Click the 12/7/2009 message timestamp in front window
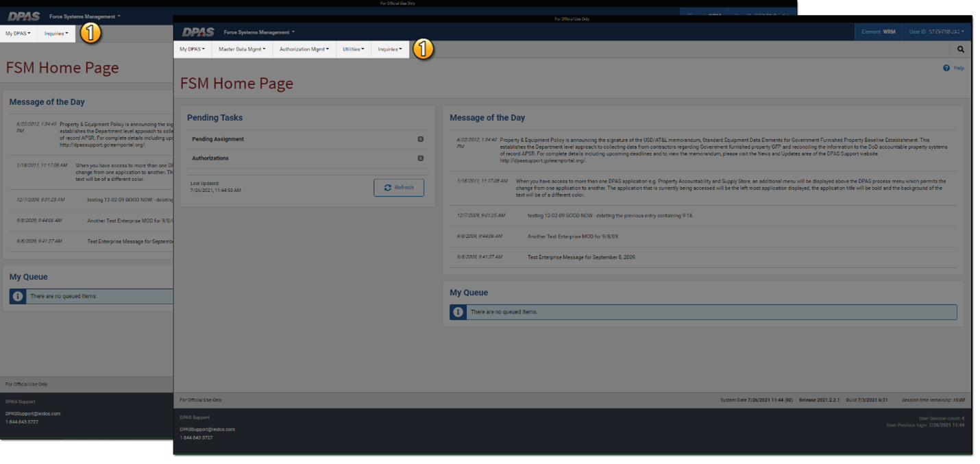The width and height of the screenshot is (980, 464). 480,215
